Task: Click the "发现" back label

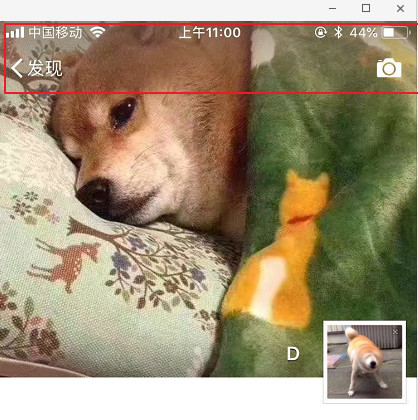Action: (x=45, y=68)
